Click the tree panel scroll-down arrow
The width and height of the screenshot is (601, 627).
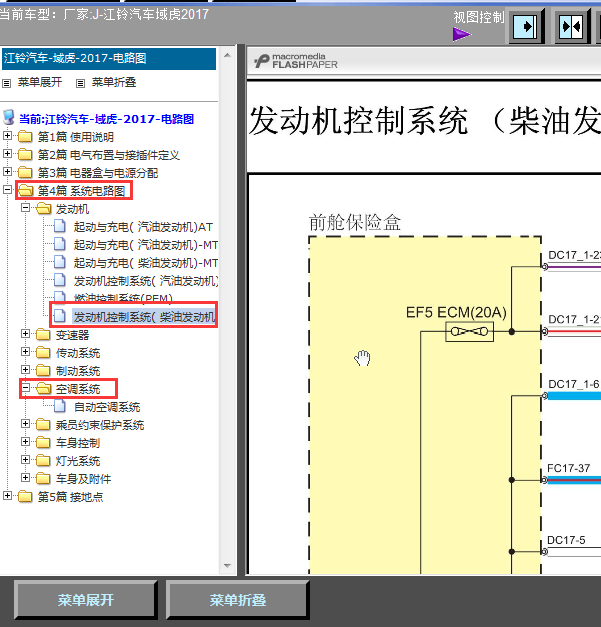(x=228, y=565)
